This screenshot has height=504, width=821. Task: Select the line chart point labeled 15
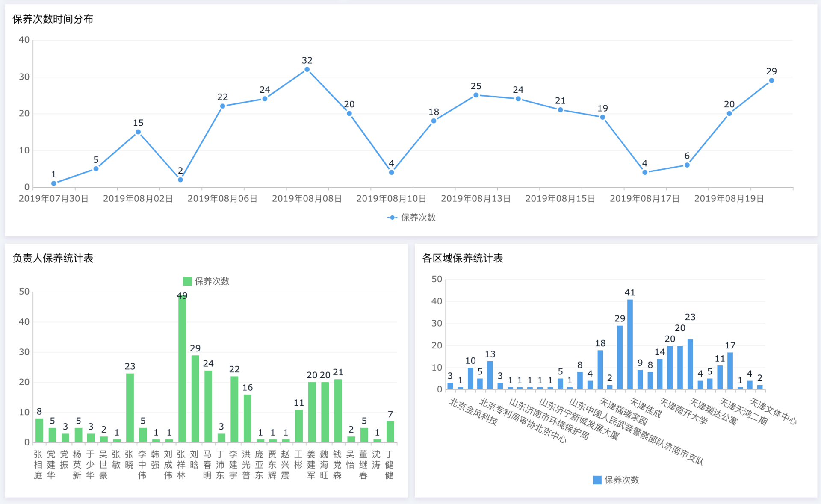(138, 132)
